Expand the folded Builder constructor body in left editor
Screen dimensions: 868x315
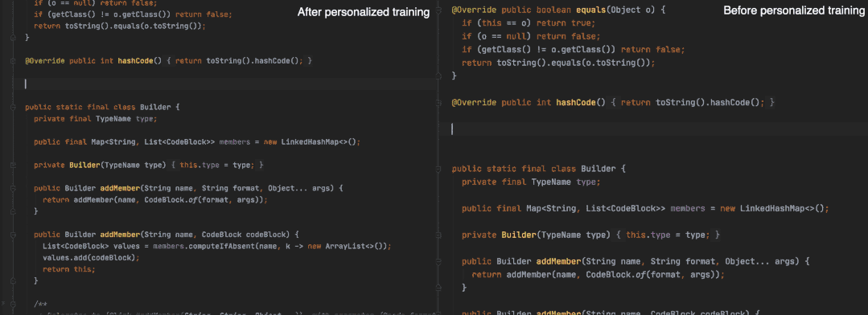pos(217,166)
